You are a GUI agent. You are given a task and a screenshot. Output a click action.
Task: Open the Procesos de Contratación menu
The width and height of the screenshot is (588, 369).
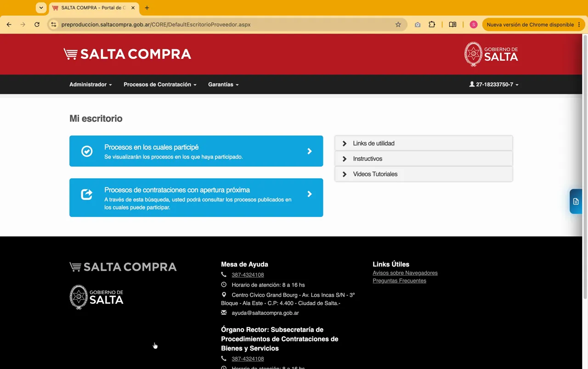tap(160, 85)
